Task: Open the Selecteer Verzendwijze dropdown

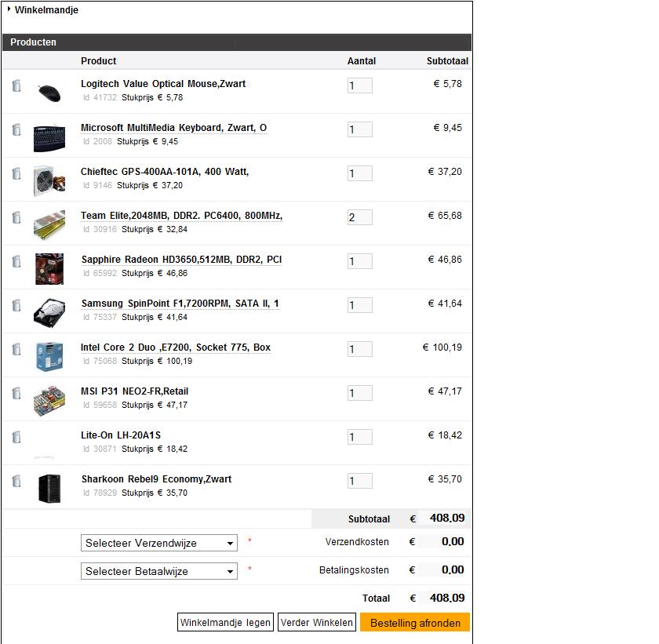Action: (158, 543)
